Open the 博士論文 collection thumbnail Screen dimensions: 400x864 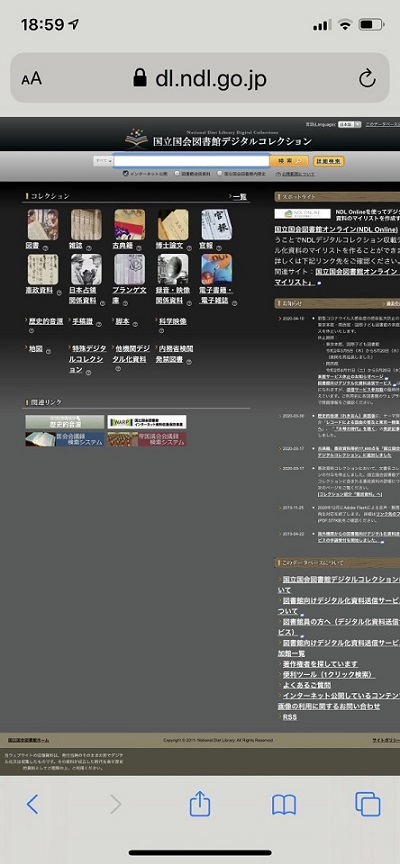click(x=173, y=224)
